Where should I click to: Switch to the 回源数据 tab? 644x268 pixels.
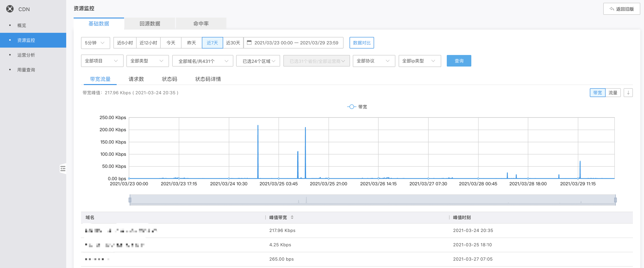point(150,24)
